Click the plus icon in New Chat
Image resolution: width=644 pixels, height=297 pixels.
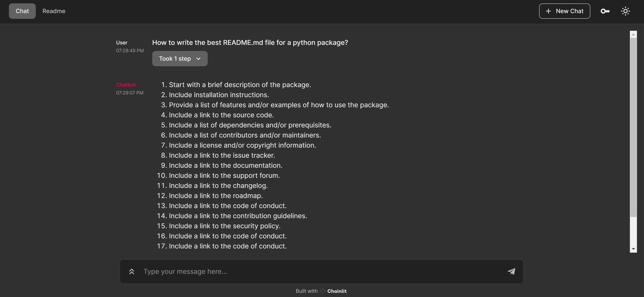click(548, 11)
